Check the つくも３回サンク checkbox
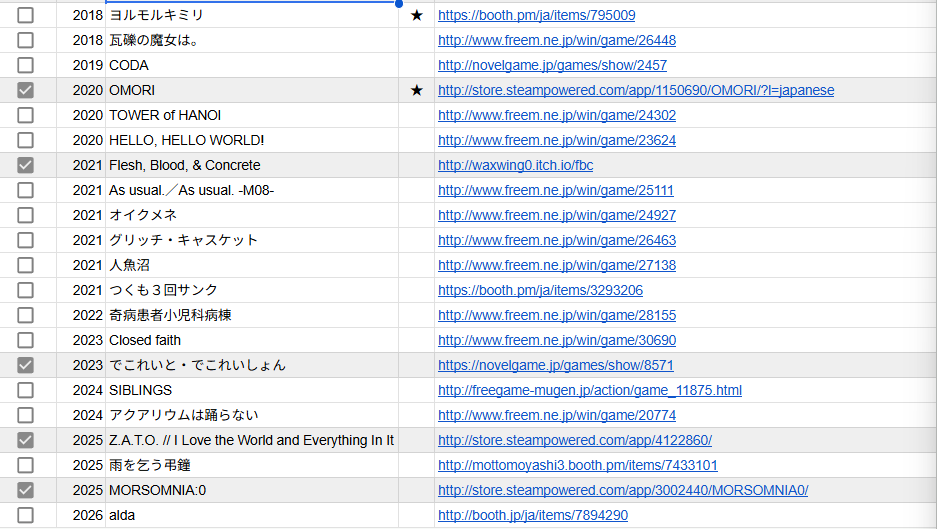The width and height of the screenshot is (937, 529). coord(25,290)
